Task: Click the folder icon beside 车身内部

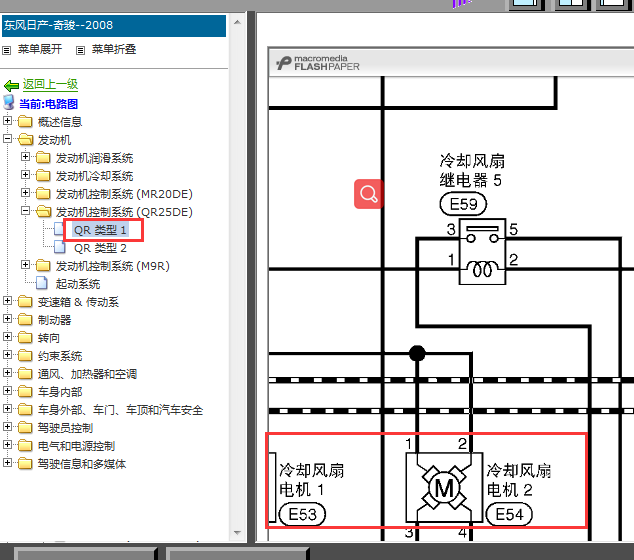Action: 25,391
